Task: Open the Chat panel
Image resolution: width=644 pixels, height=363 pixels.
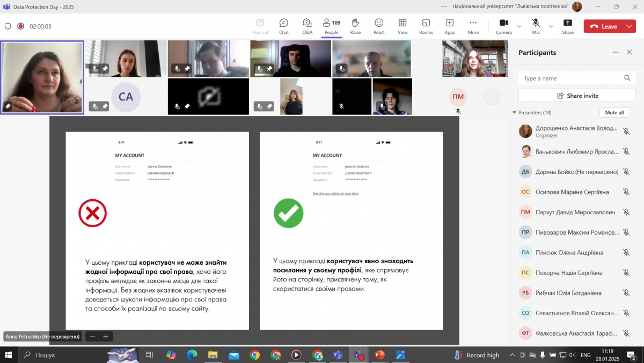Action: 284,26
